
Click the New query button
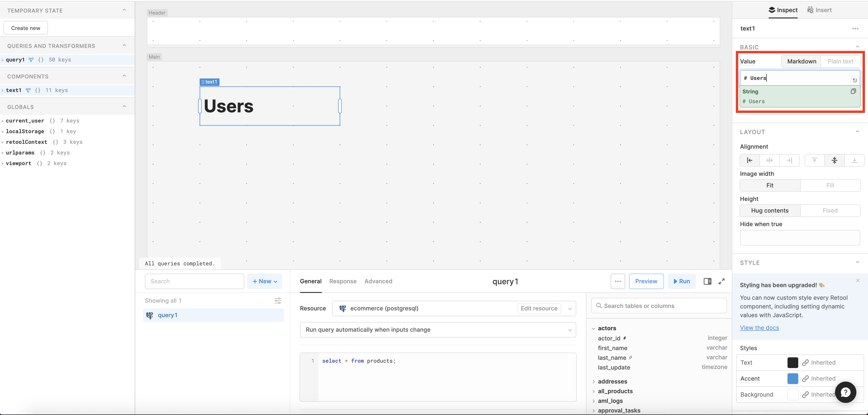click(x=265, y=281)
